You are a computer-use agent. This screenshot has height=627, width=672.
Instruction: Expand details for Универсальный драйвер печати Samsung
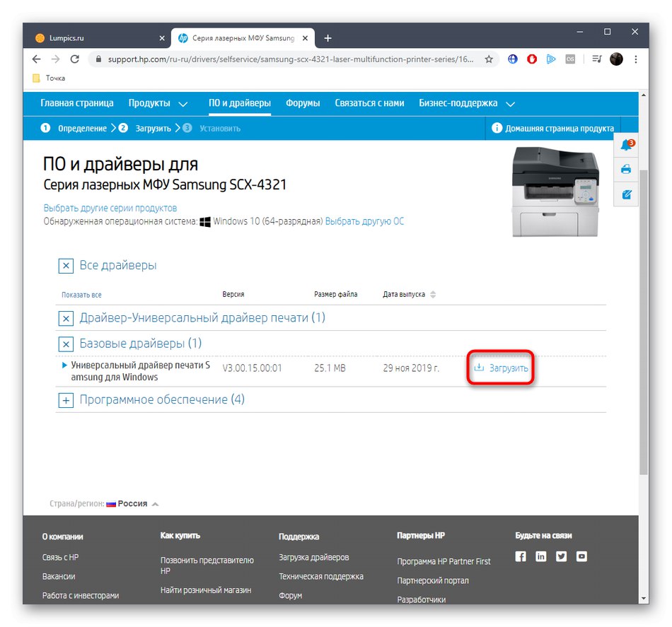point(63,365)
